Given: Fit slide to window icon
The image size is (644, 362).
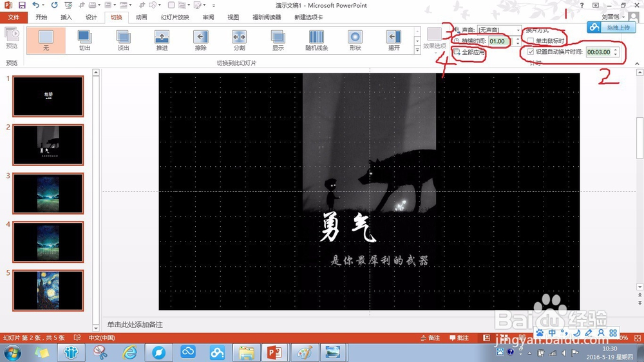Looking at the screenshot, I should coord(638,338).
